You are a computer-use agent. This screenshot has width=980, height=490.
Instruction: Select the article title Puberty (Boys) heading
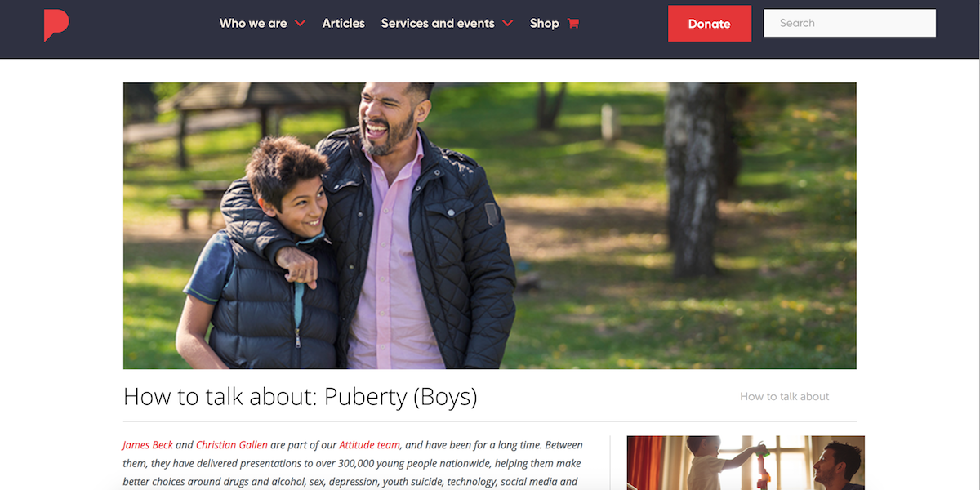click(x=301, y=396)
